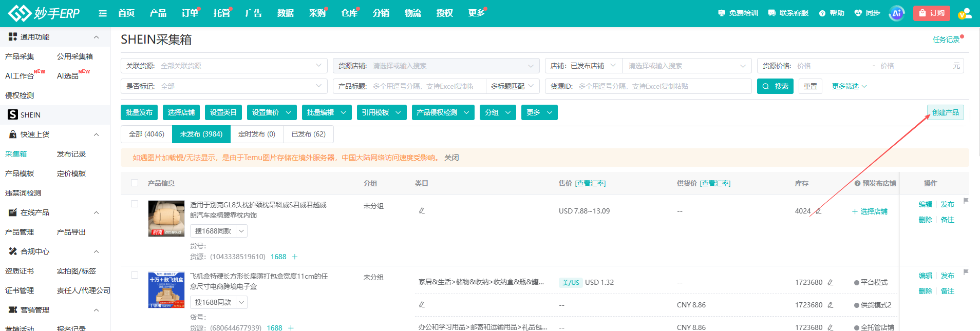Viewport: 980px width, 331px height.
Task: Open the 引用模板 dropdown button
Action: pos(382,112)
